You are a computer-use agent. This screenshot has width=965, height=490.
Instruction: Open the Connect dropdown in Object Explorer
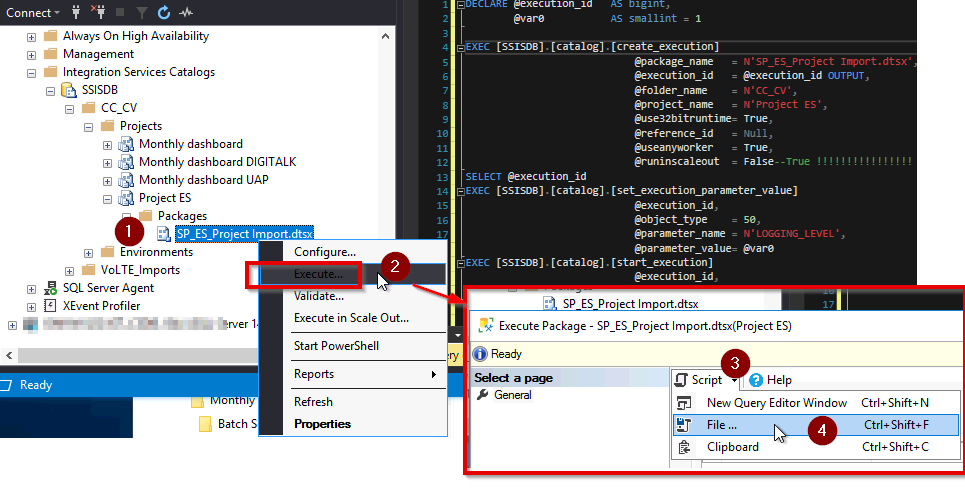[33, 12]
